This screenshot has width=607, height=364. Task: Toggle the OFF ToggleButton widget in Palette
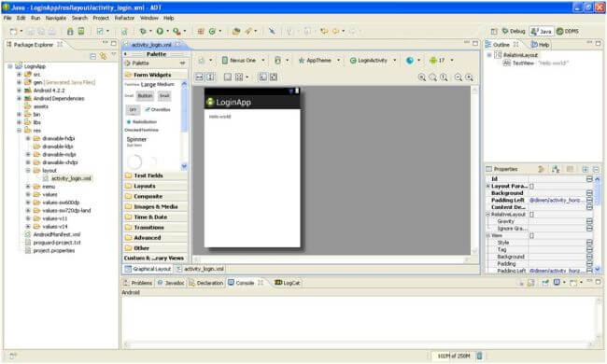click(x=133, y=110)
